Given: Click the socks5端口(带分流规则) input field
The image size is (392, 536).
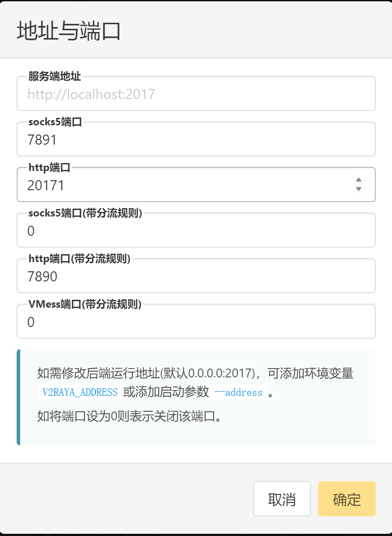Looking at the screenshot, I should coord(196,231).
